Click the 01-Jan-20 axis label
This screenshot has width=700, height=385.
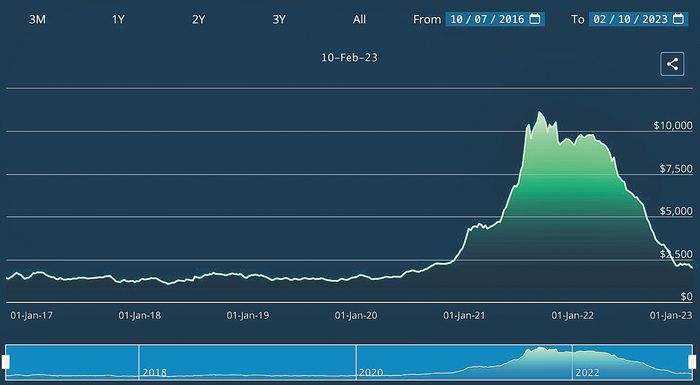pos(356,315)
